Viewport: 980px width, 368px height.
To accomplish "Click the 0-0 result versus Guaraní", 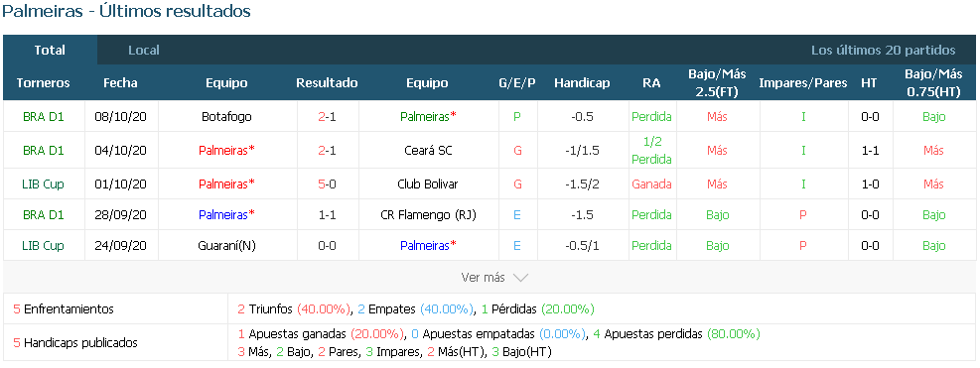I will click(327, 246).
